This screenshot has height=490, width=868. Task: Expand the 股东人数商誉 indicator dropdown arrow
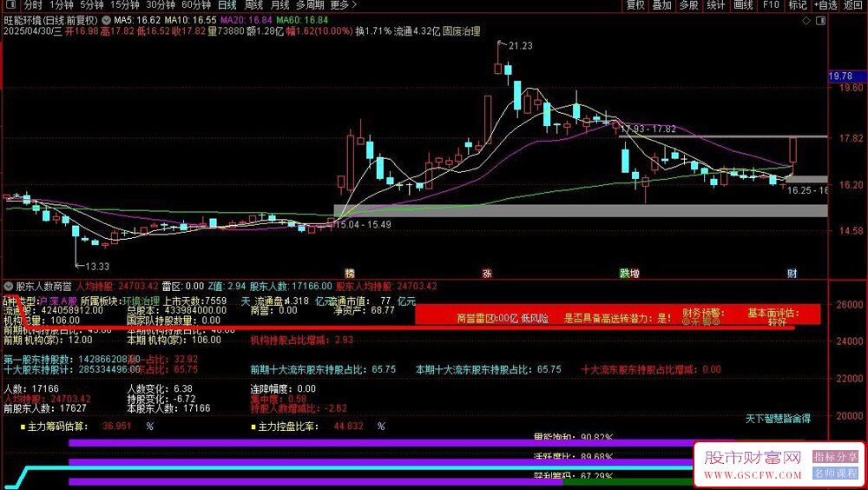(x=9, y=287)
